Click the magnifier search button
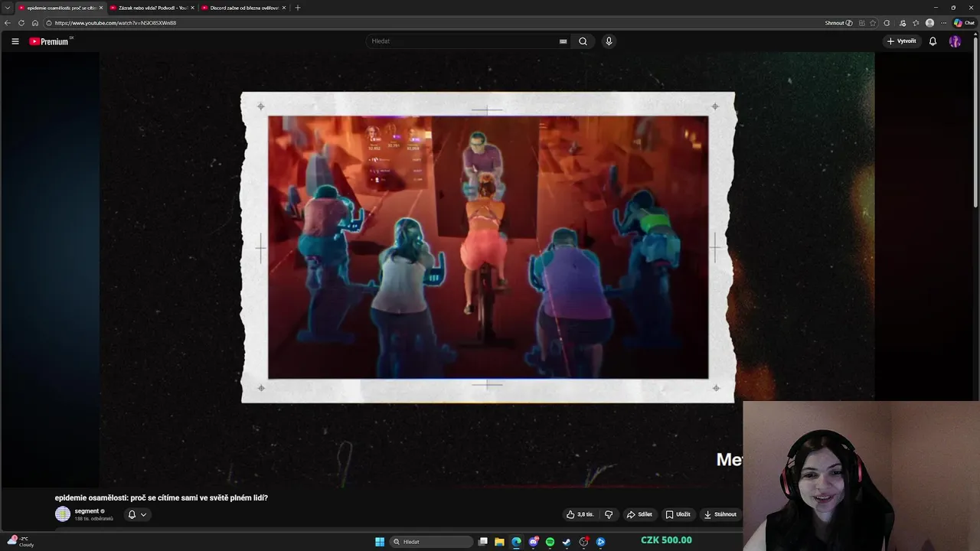980x551 pixels. [x=583, y=41]
